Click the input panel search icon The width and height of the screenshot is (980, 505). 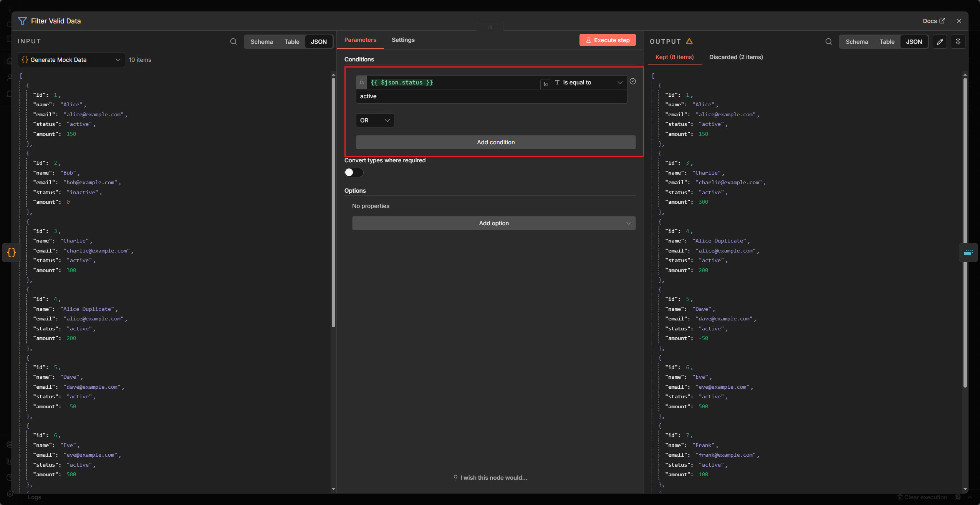pos(233,41)
